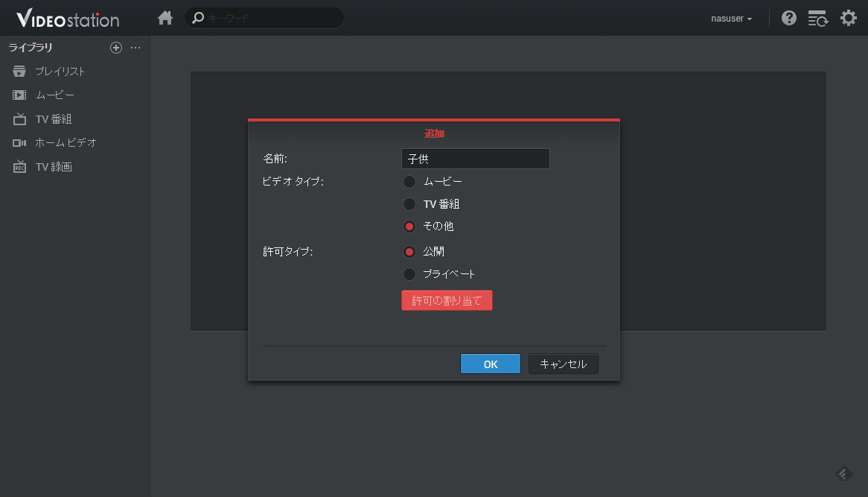Select ムービー video type radio
Image resolution: width=868 pixels, height=497 pixels.
point(409,182)
